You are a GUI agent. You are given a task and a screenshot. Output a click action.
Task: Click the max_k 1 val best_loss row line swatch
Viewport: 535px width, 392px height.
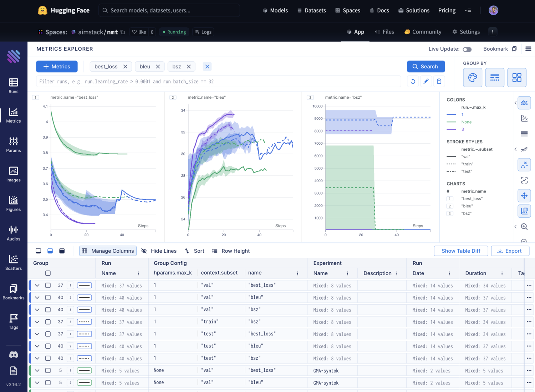pyautogui.click(x=85, y=285)
